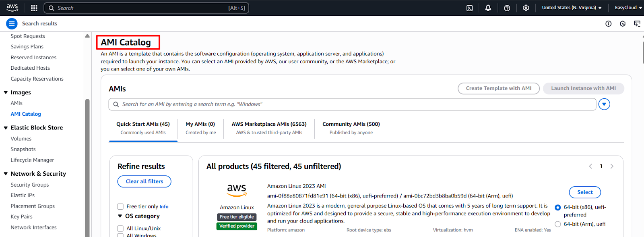Collapse the OS category filter group
This screenshot has width=644, height=237.
coord(120,216)
